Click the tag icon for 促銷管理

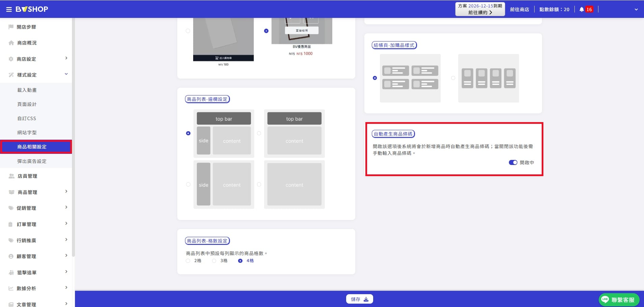pos(11,208)
